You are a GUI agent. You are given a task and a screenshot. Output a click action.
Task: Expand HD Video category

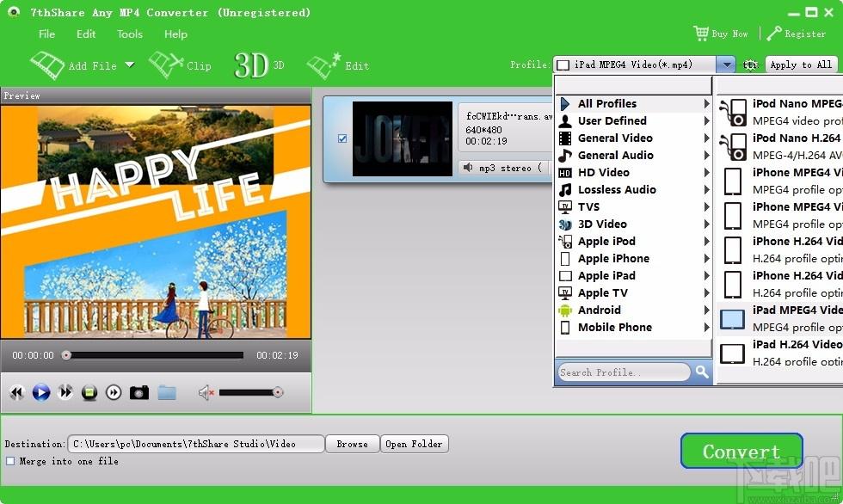tap(633, 173)
